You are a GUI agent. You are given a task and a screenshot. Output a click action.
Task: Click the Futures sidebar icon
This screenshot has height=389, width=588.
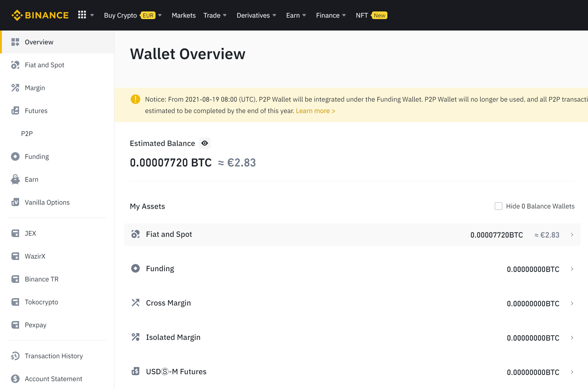point(15,111)
